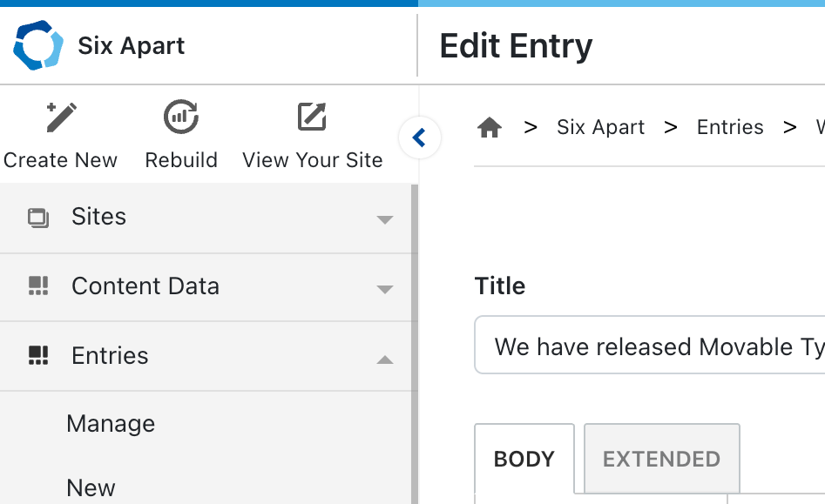Expand the Content Data menu arrow
825x504 pixels.
[385, 289]
